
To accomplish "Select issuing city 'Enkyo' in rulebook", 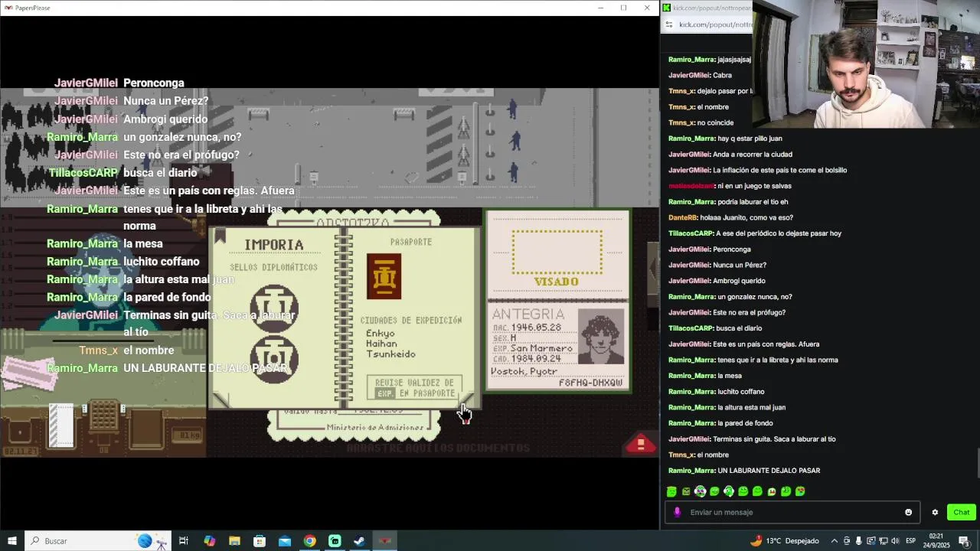I will [381, 333].
